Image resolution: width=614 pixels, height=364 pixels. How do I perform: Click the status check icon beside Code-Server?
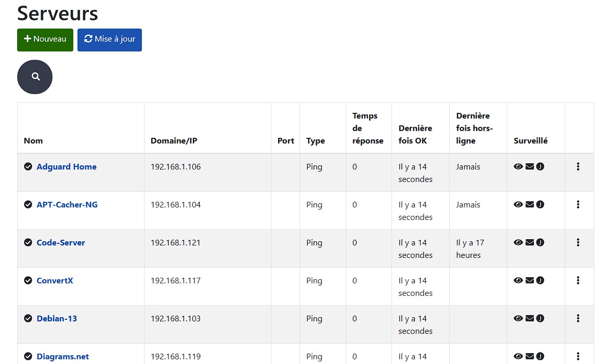[29, 242]
